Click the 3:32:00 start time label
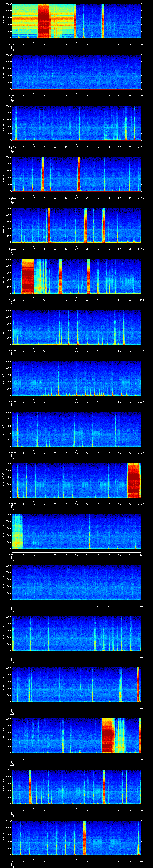Viewport: 153px width, 868px height. coord(12,555)
